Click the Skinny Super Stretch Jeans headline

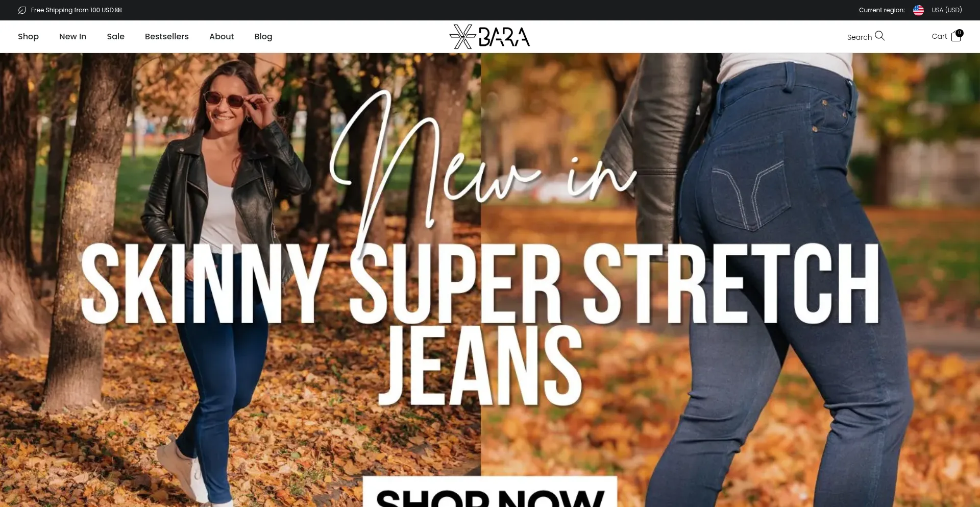click(x=480, y=323)
